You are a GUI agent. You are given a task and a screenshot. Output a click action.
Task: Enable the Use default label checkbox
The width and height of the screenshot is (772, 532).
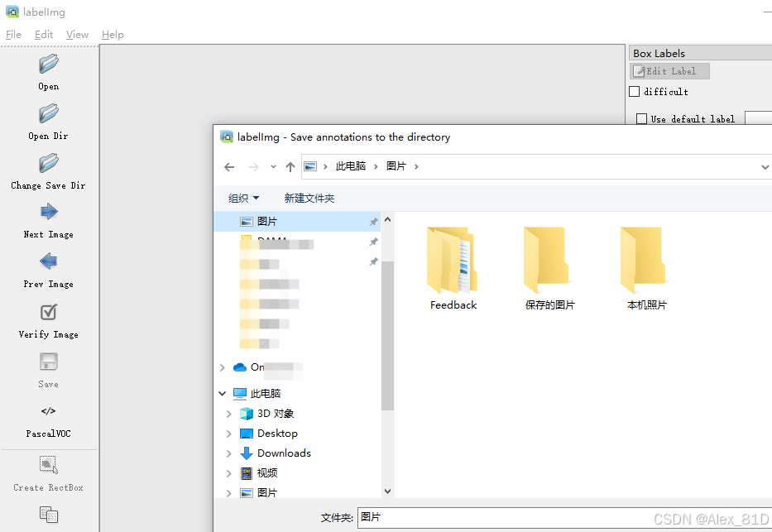pos(641,118)
